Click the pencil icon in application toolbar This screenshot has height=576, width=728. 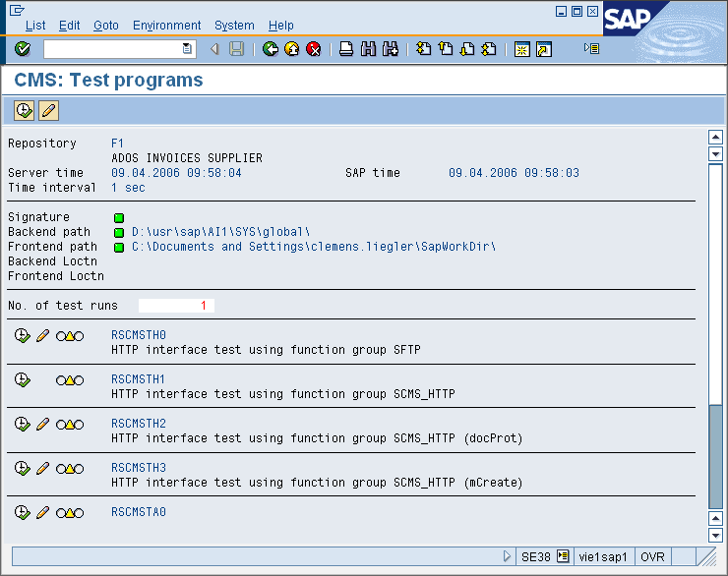pyautogui.click(x=48, y=110)
